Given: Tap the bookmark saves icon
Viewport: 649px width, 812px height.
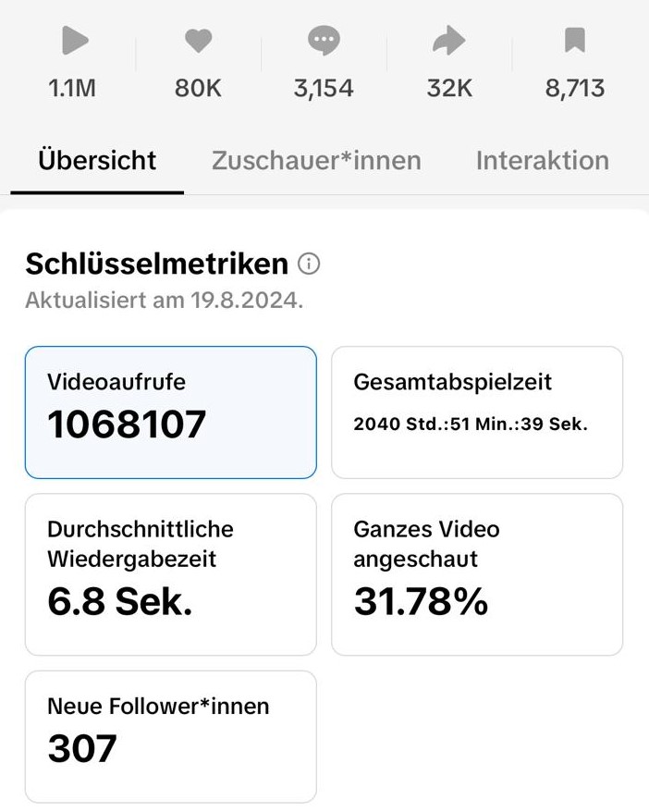Looking at the screenshot, I should click(x=575, y=41).
